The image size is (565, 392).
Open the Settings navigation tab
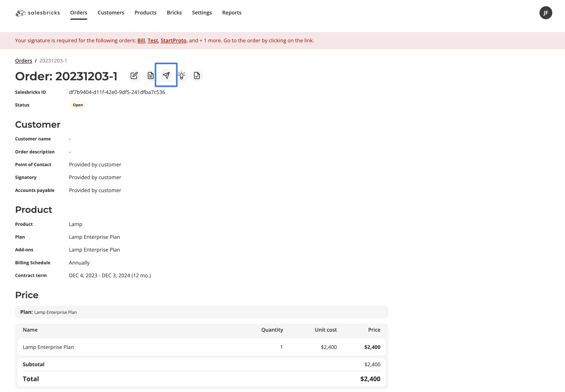click(x=201, y=13)
